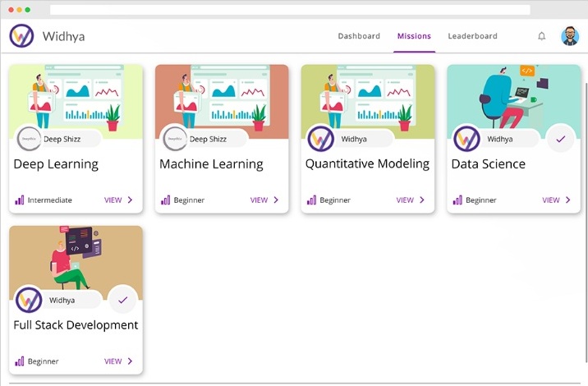Click the green maximize window button
588x386 pixels.
[28, 10]
